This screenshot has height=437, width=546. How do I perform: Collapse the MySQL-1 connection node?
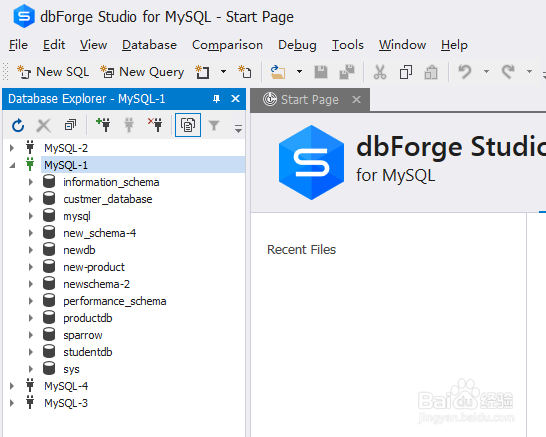13,165
